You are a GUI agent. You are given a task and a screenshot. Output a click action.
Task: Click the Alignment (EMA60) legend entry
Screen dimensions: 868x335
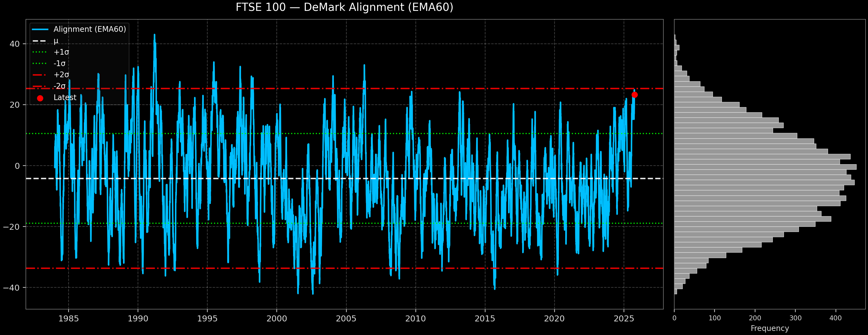click(89, 29)
